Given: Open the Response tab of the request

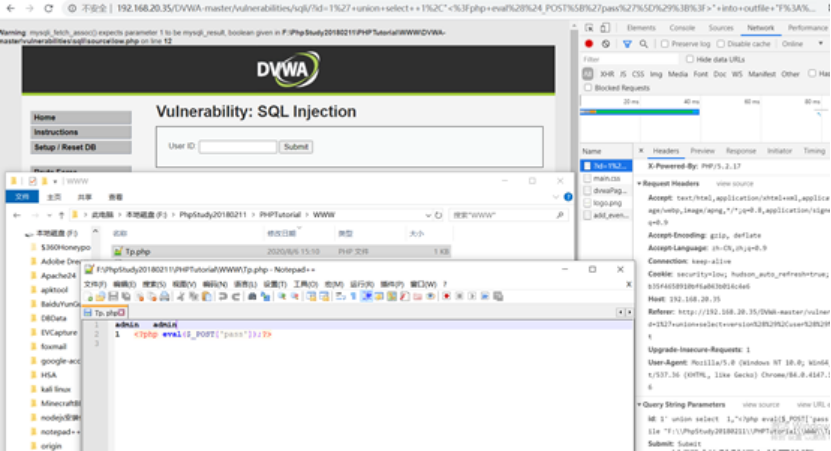Looking at the screenshot, I should click(x=740, y=151).
